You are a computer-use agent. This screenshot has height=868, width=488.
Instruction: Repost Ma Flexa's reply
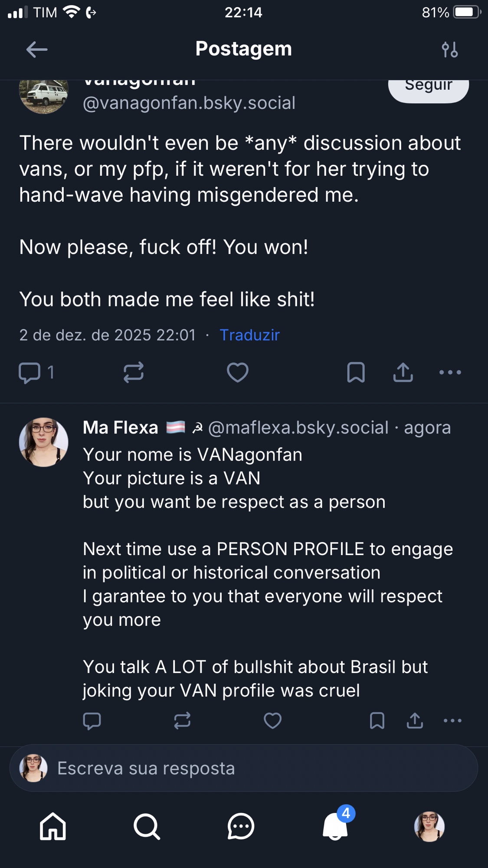182,721
